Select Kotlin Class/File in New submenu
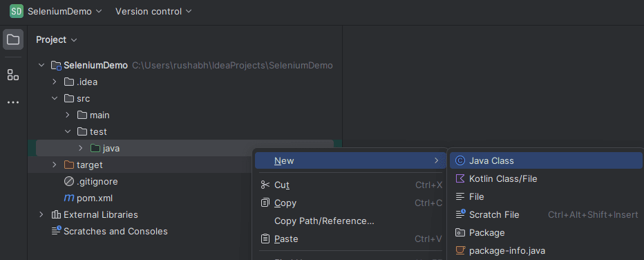This screenshot has width=644, height=260. pyautogui.click(x=547, y=178)
